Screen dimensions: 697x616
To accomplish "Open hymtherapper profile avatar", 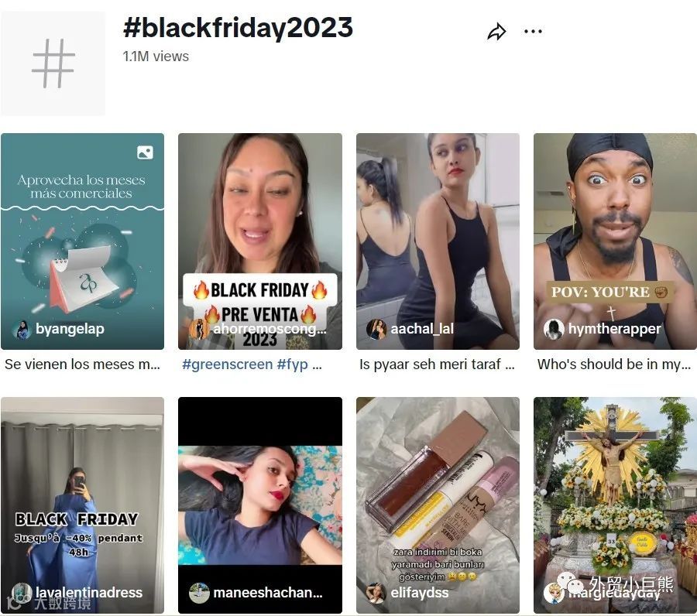I will pyautogui.click(x=554, y=329).
